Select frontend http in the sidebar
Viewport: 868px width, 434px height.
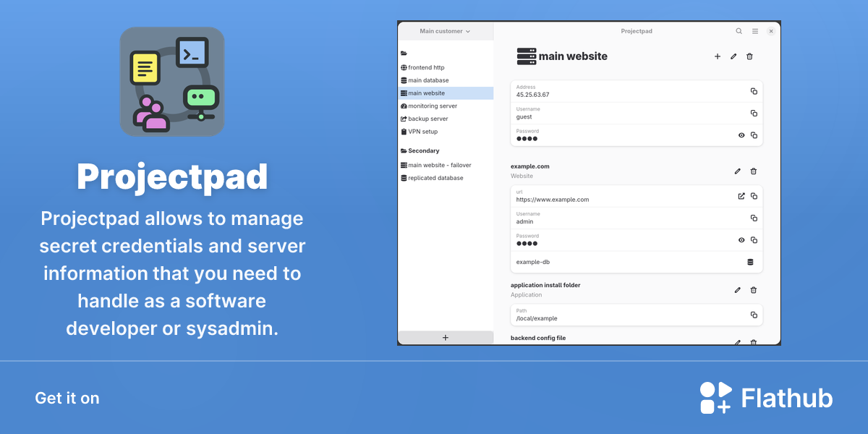point(446,67)
